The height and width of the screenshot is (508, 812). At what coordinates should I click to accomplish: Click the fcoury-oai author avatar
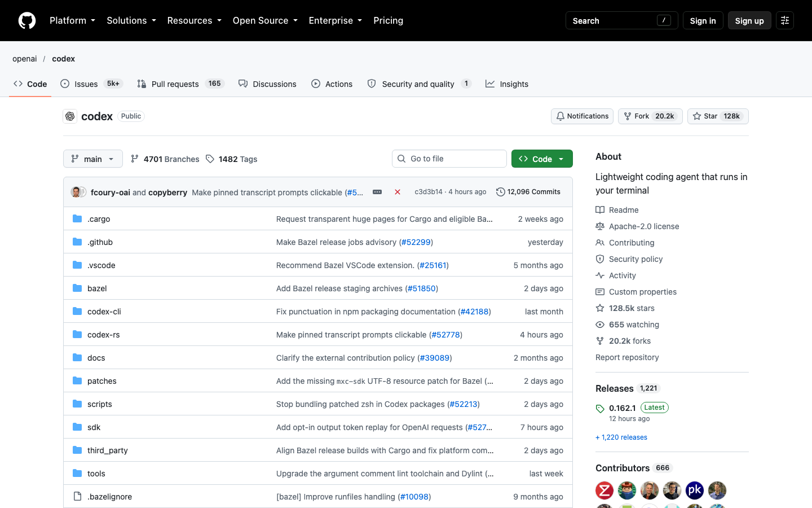click(76, 192)
